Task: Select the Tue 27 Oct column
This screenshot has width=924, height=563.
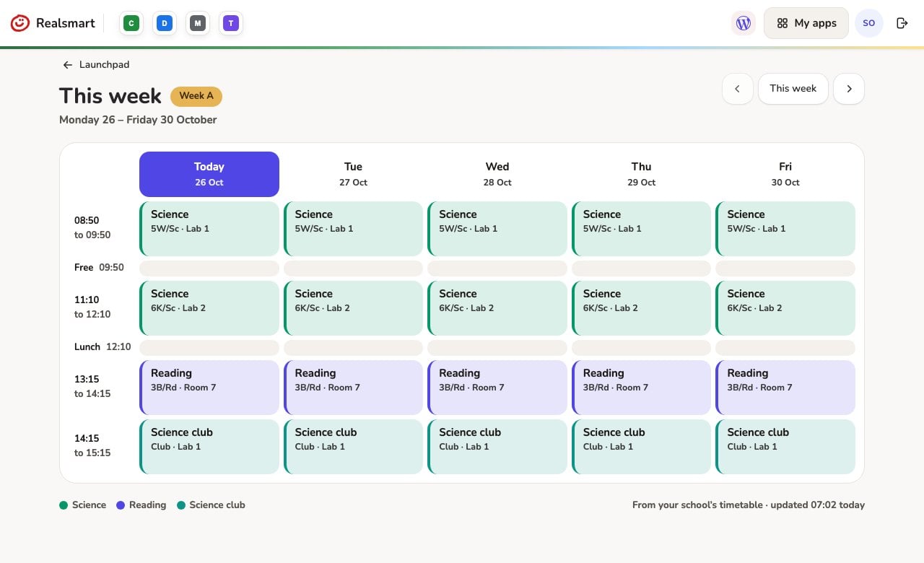Action: [x=353, y=174]
